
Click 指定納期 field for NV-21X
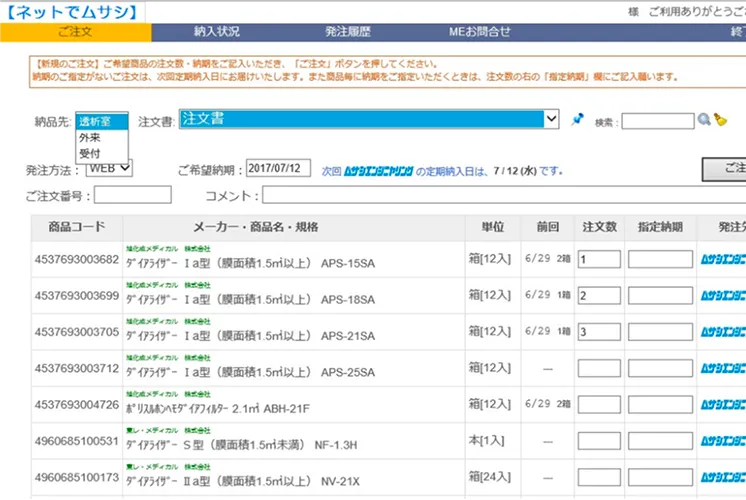[x=660, y=477]
